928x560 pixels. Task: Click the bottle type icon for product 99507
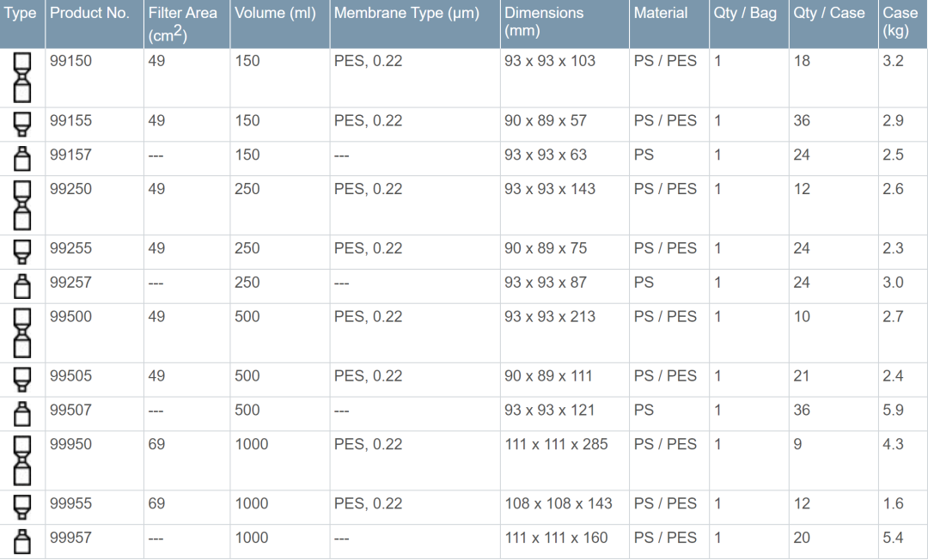click(x=21, y=414)
